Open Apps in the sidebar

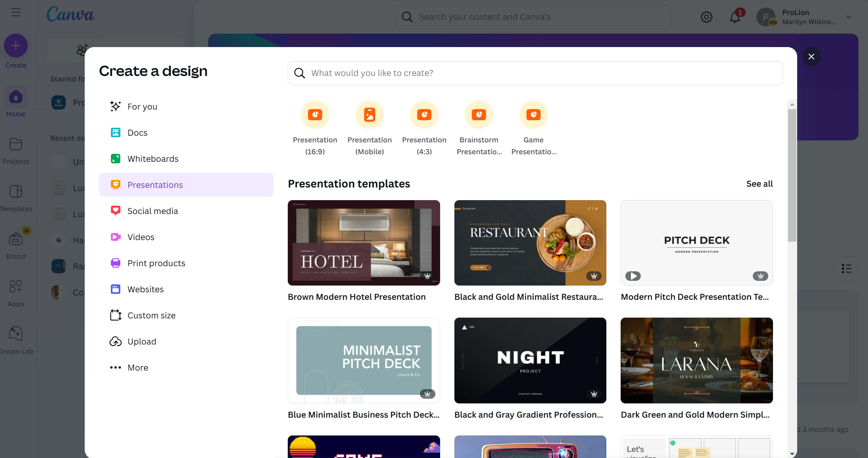tap(16, 293)
